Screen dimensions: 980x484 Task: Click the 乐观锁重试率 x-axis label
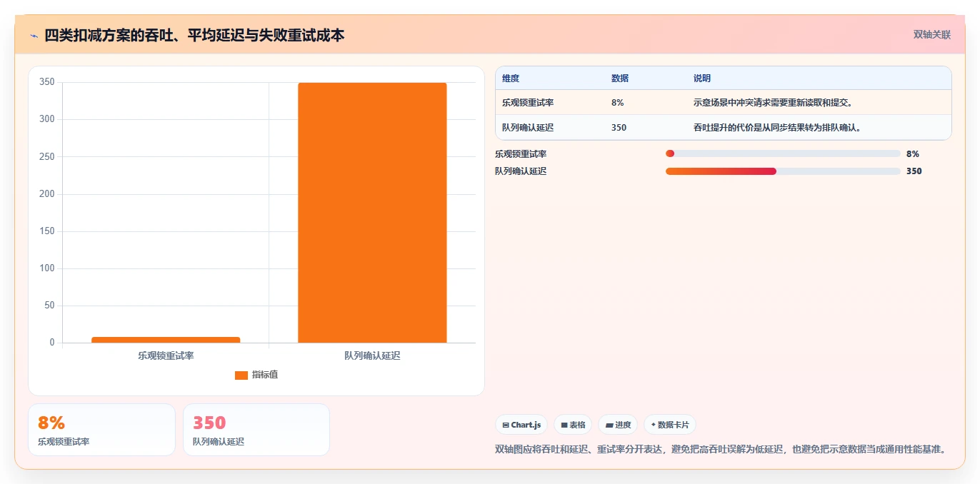tap(166, 356)
